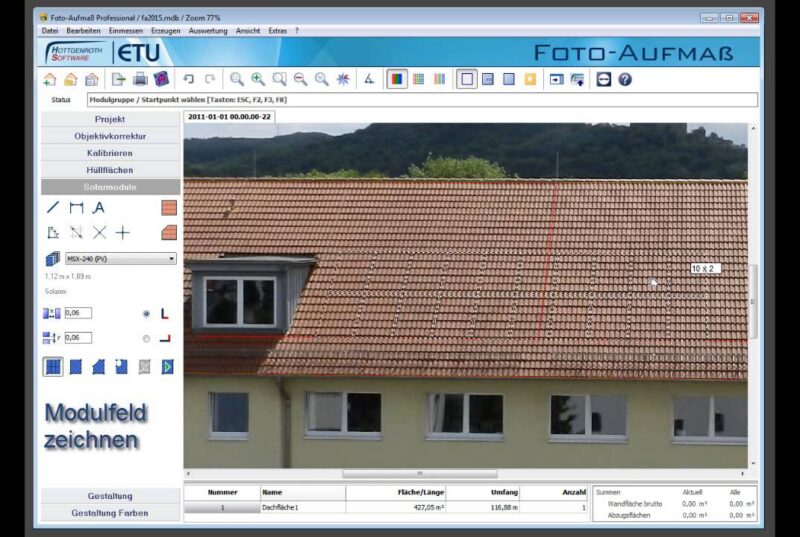The width and height of the screenshot is (800, 537).
Task: Click the Umfang column header
Action: pos(483,493)
